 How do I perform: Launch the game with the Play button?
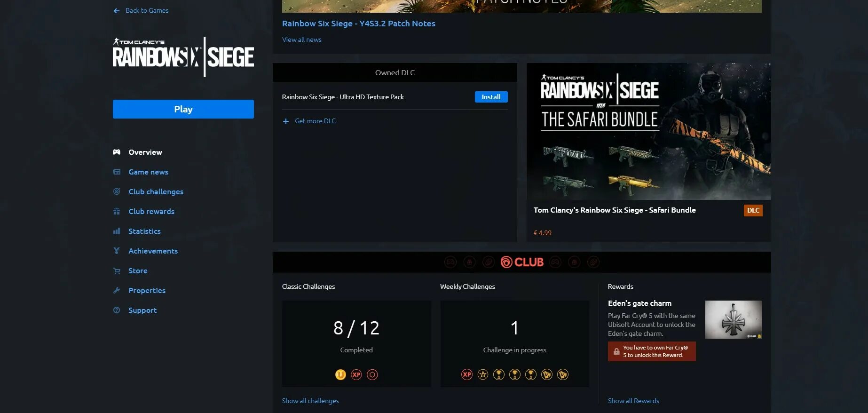click(x=183, y=109)
